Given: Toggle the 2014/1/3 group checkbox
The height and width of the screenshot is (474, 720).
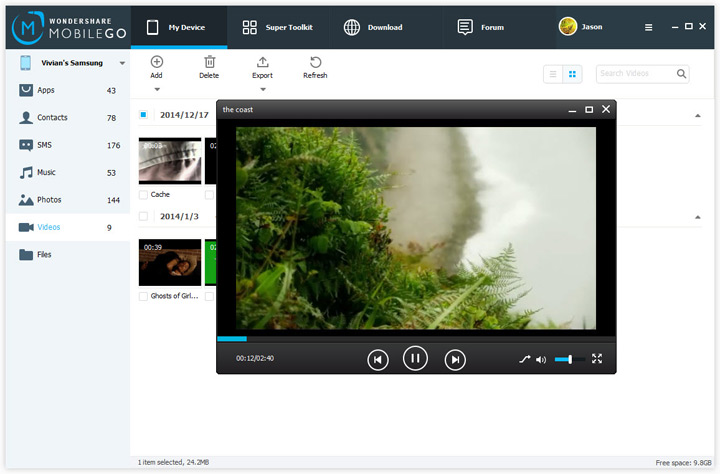Looking at the screenshot, I should 143,216.
